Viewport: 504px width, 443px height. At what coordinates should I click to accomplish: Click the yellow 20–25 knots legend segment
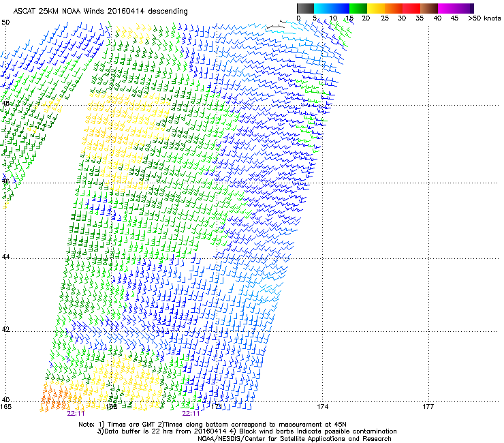376,8
